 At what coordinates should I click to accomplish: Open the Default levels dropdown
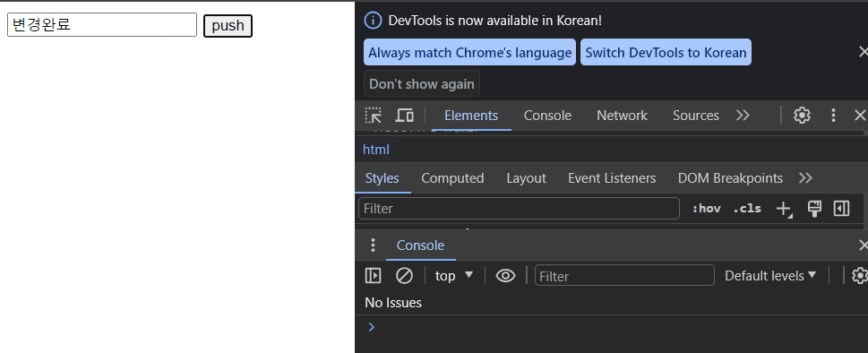[770, 276]
